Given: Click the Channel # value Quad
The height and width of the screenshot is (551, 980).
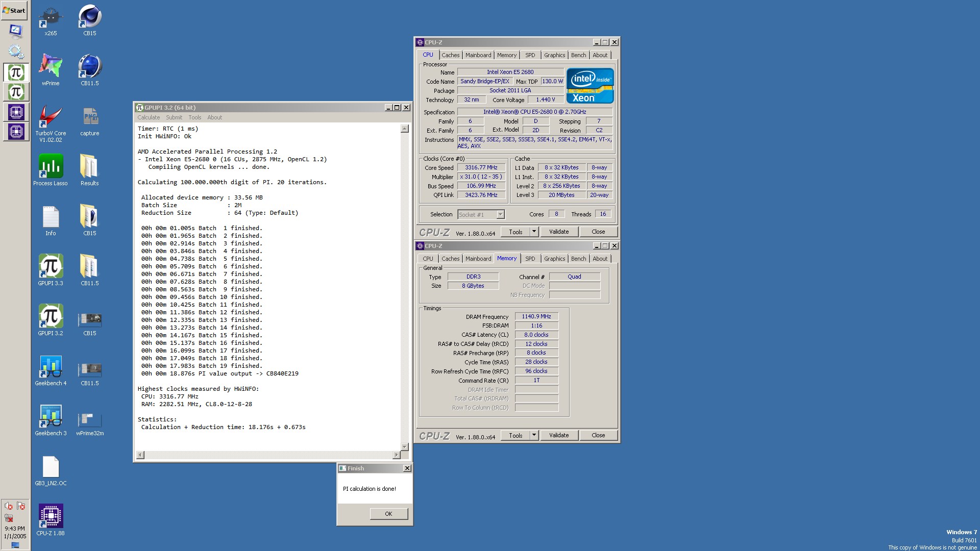Looking at the screenshot, I should (x=575, y=277).
